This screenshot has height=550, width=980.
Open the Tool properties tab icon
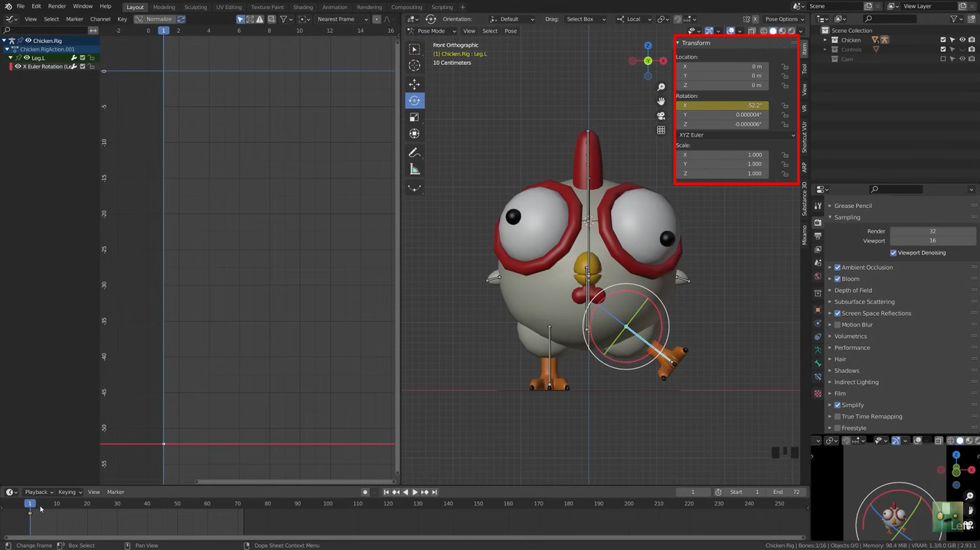(818, 207)
